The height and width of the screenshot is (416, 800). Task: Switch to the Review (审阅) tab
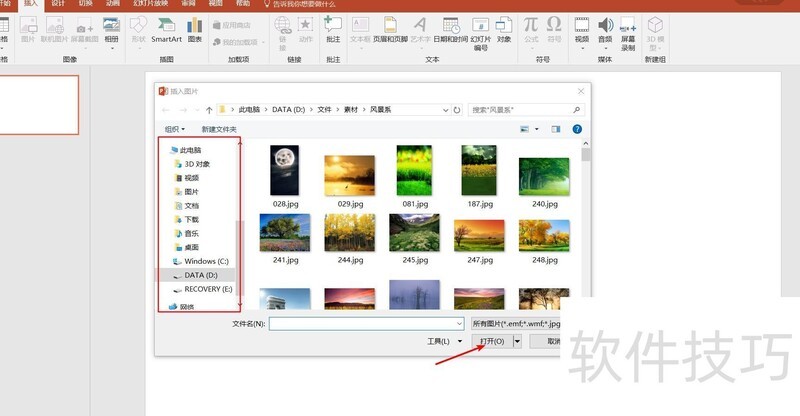188,4
